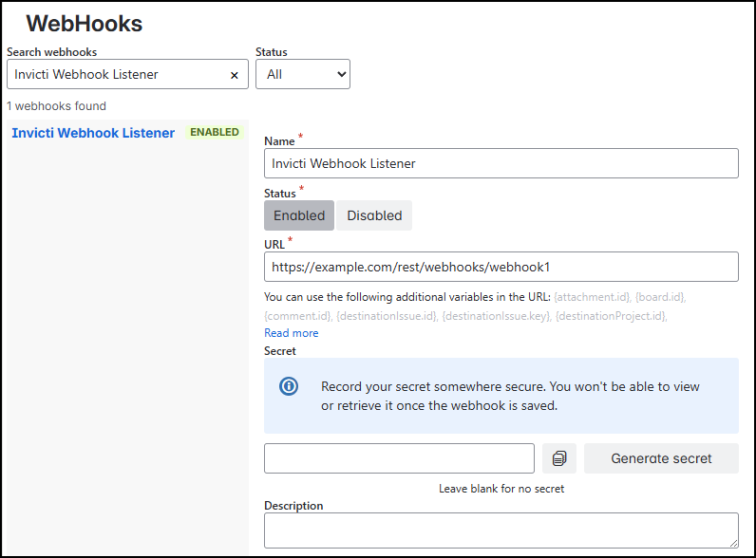Screen dimensions: 756x558
Task: Click the {destinationIssue.key} variable text
Action: [x=497, y=316]
